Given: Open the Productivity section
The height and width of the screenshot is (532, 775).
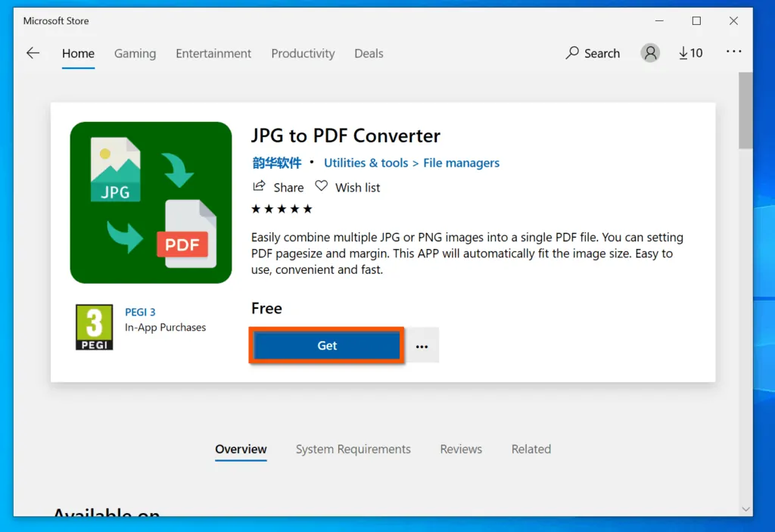Looking at the screenshot, I should click(x=303, y=53).
